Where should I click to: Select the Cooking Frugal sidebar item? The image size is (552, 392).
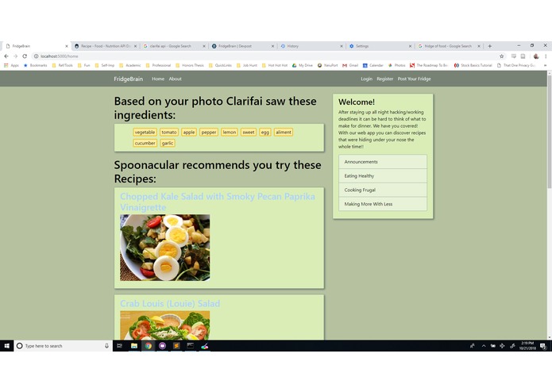click(383, 190)
